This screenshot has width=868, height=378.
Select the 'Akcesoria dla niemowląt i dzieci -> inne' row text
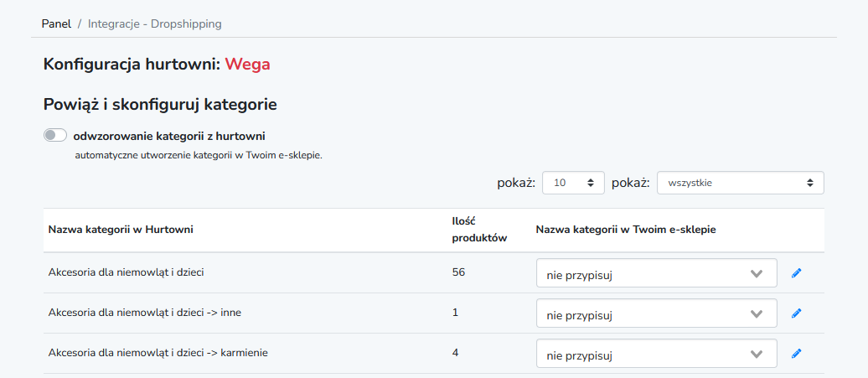click(144, 312)
